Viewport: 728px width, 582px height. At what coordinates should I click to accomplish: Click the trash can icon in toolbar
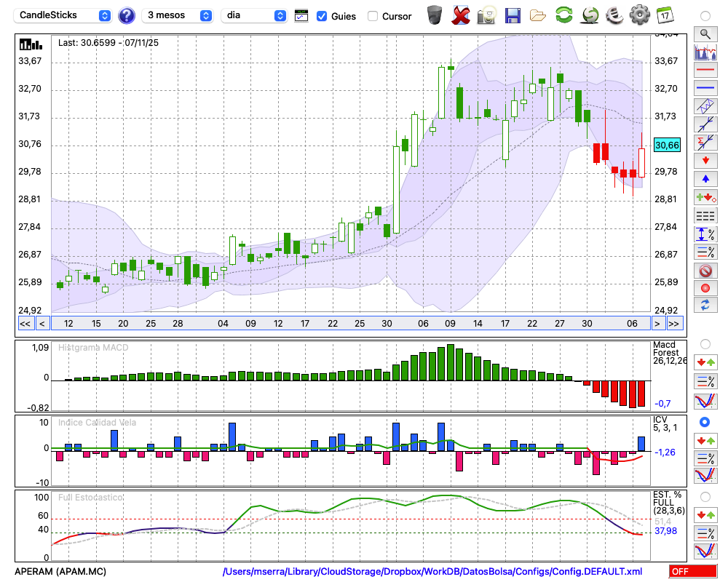pos(435,15)
